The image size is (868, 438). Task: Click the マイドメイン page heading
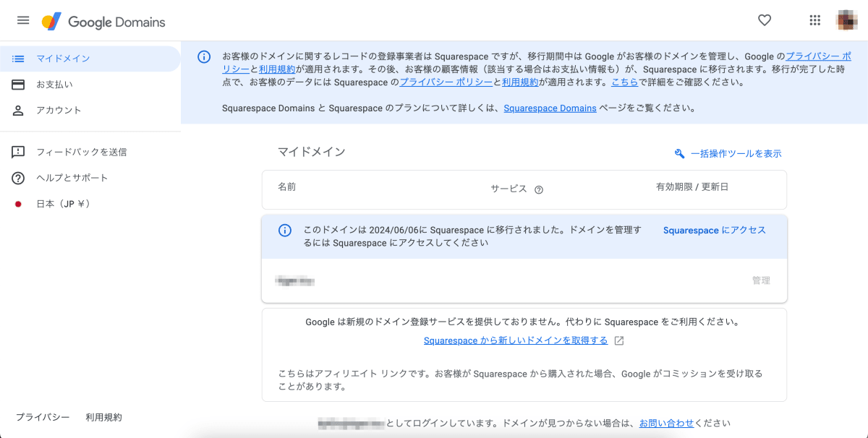click(x=312, y=152)
